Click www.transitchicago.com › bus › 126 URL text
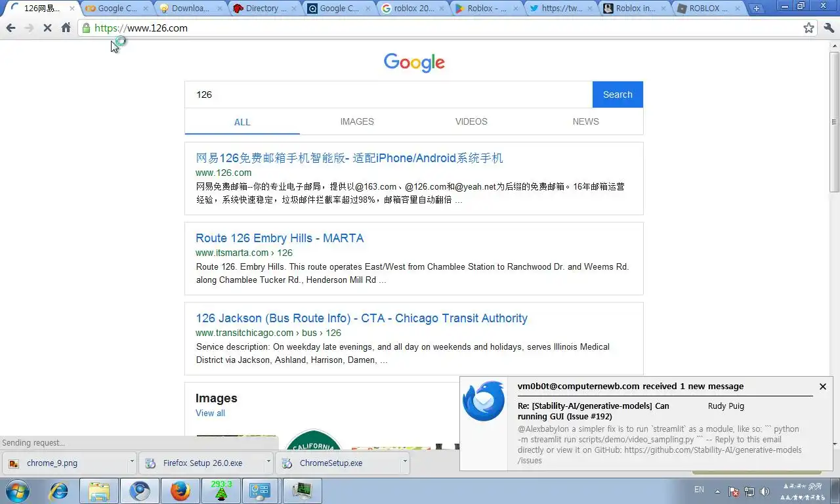This screenshot has width=840, height=504. click(268, 333)
